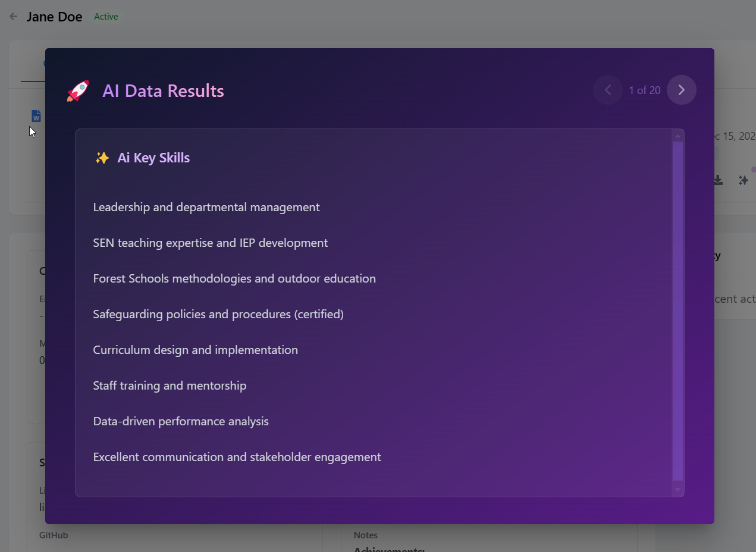Viewport: 756px width, 552px height.
Task: Click the download icon on the candidate card
Action: click(x=718, y=180)
